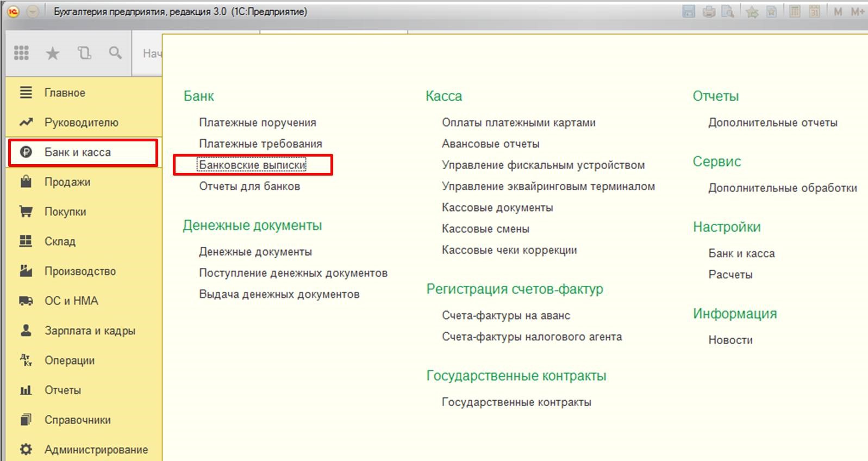Click the print preview icon
This screenshot has height=461, width=868.
pyautogui.click(x=727, y=11)
